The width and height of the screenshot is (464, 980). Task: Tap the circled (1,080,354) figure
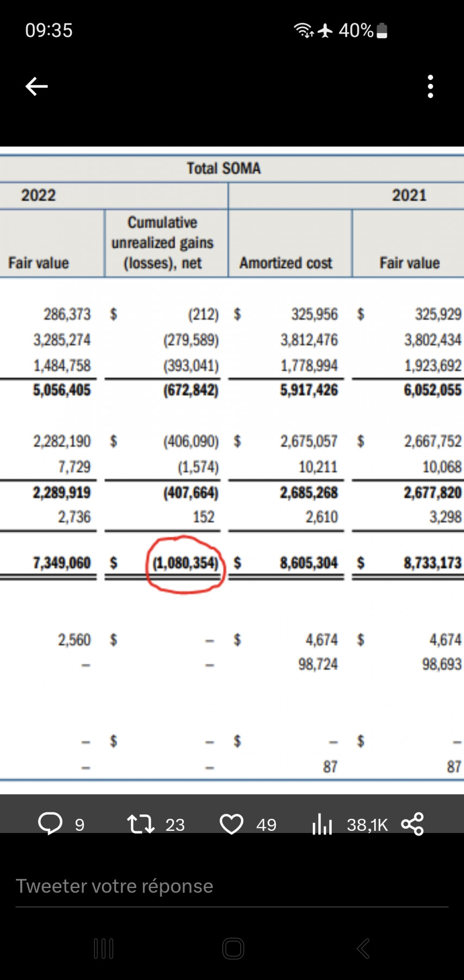click(185, 563)
